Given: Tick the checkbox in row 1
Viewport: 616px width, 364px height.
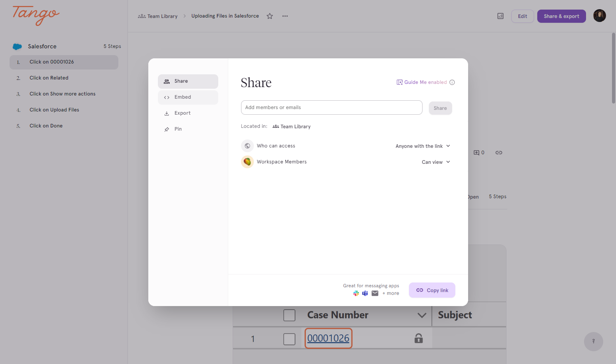Looking at the screenshot, I should pyautogui.click(x=289, y=339).
